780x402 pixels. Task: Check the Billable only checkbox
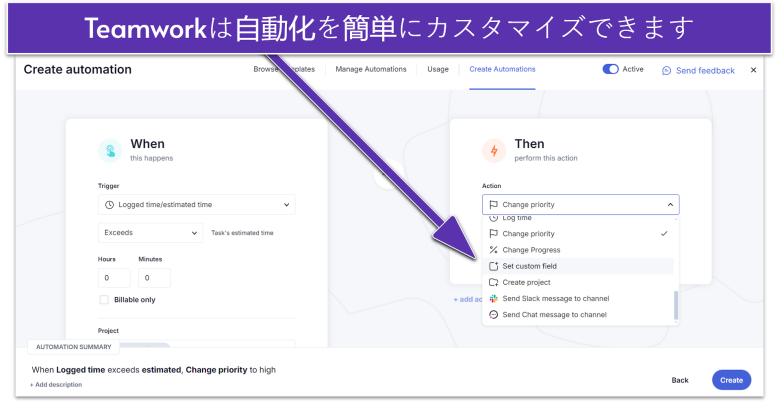pos(104,300)
